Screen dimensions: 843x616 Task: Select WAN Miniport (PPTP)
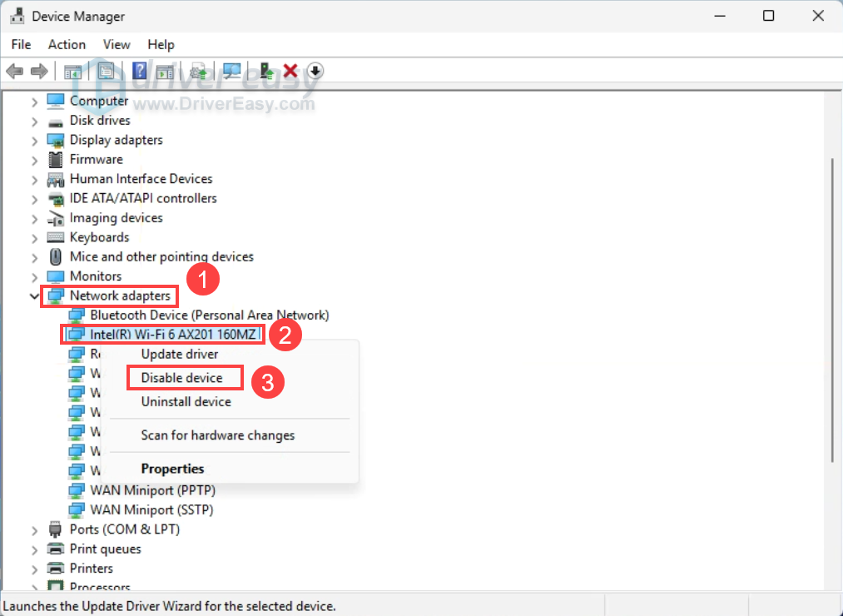(x=152, y=490)
